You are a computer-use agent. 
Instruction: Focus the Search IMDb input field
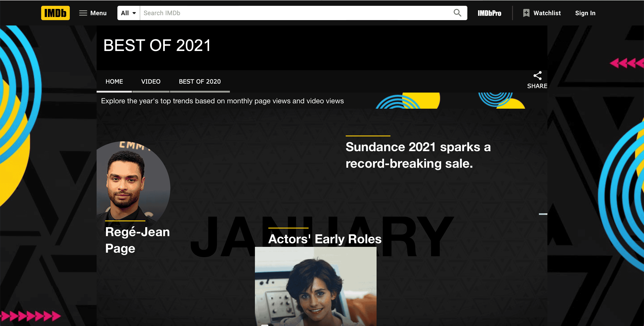click(296, 13)
